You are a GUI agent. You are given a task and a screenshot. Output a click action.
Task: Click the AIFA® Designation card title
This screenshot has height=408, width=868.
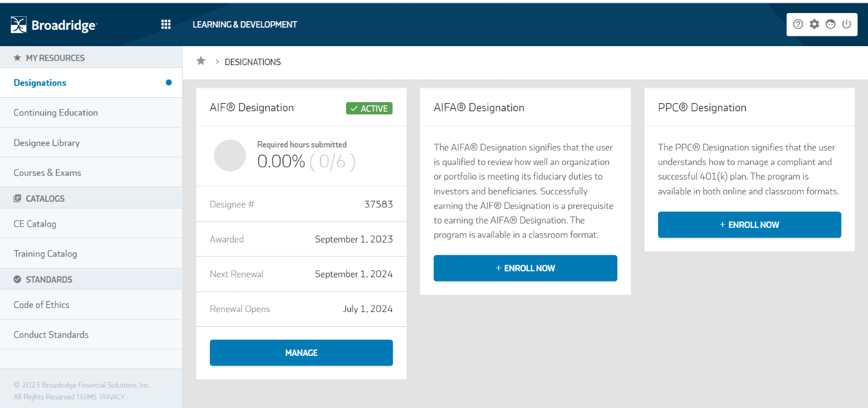479,107
